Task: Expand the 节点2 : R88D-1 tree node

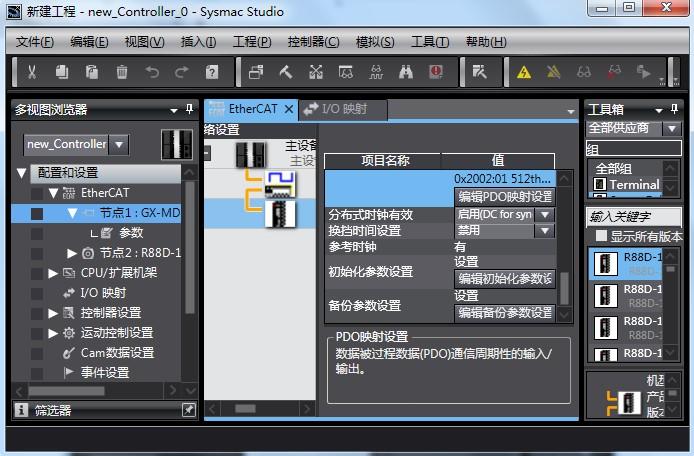Action: [x=72, y=253]
